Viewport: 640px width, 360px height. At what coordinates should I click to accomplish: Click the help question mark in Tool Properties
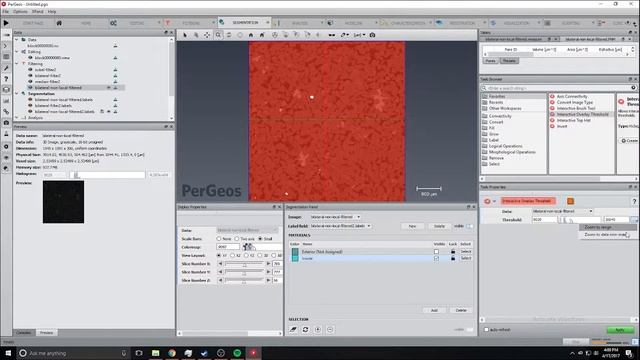[634, 201]
